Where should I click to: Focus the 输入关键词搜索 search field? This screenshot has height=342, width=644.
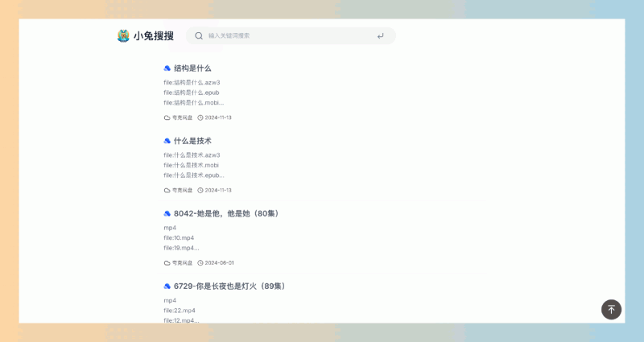(291, 35)
